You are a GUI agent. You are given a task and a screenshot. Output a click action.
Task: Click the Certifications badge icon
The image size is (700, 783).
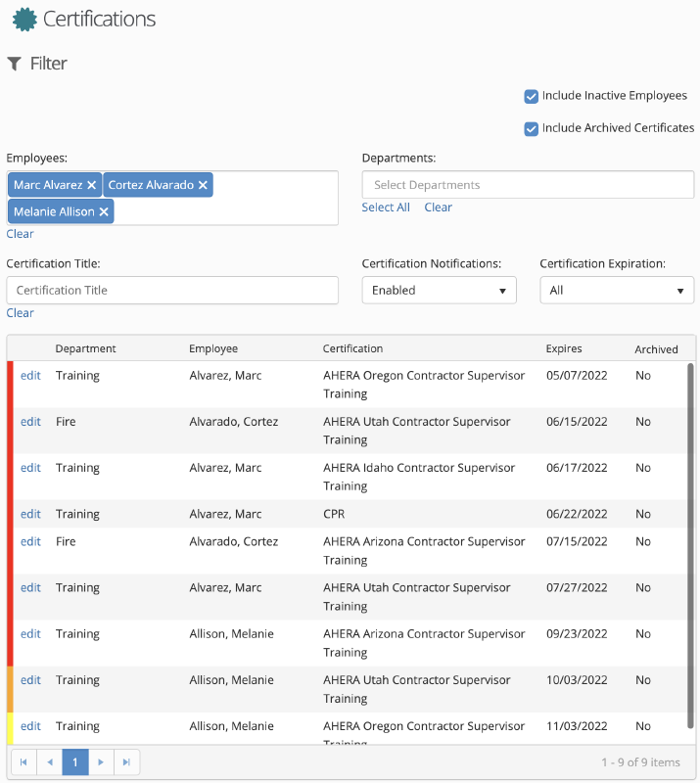[x=24, y=20]
